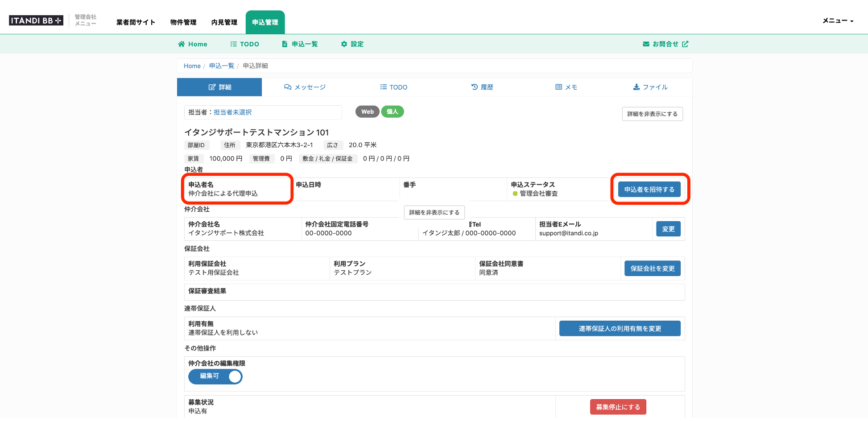Click 連帯保証人の利用有無を変更 button
Image resolution: width=868 pixels, height=421 pixels.
coord(620,329)
